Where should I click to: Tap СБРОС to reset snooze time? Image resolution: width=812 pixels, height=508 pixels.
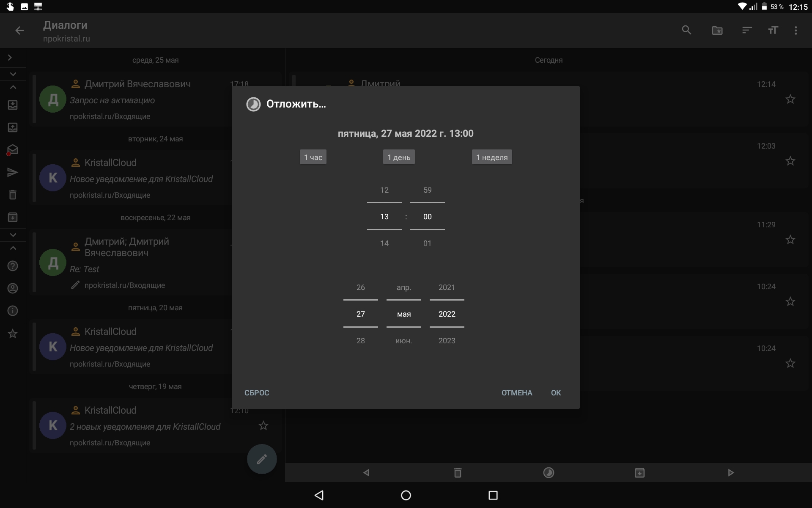pos(257,393)
